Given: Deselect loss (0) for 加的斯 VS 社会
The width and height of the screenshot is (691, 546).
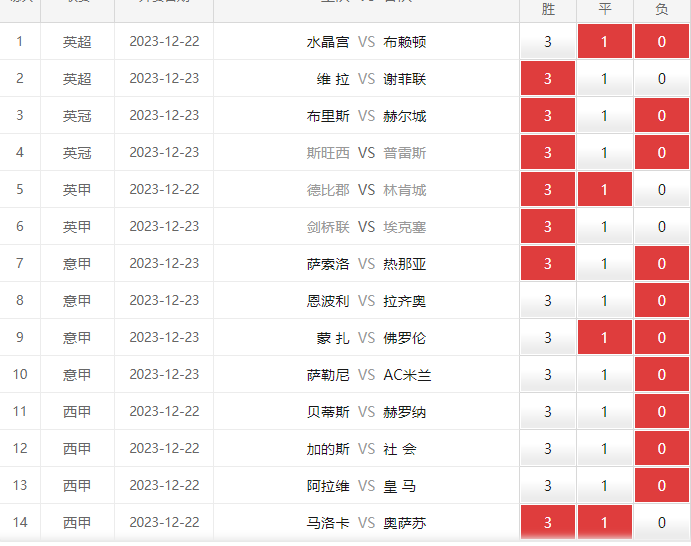Looking at the screenshot, I should point(661,449).
